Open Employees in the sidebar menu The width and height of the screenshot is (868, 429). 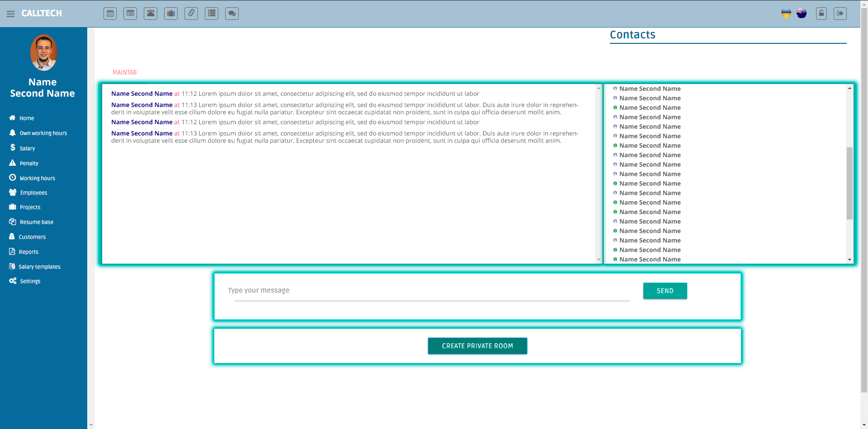[33, 193]
